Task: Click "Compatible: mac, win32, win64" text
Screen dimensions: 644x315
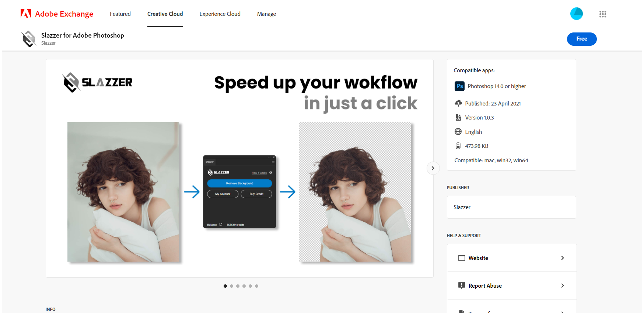Action: tap(491, 160)
